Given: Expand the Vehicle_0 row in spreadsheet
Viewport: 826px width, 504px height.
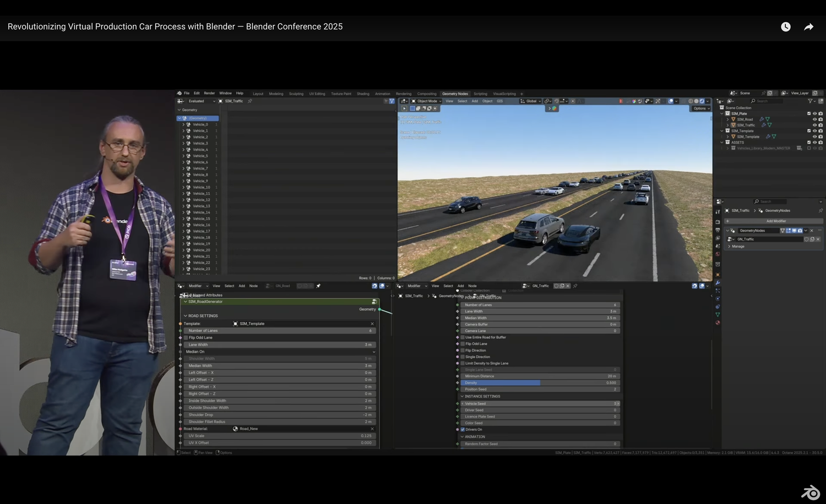Looking at the screenshot, I should tap(183, 125).
